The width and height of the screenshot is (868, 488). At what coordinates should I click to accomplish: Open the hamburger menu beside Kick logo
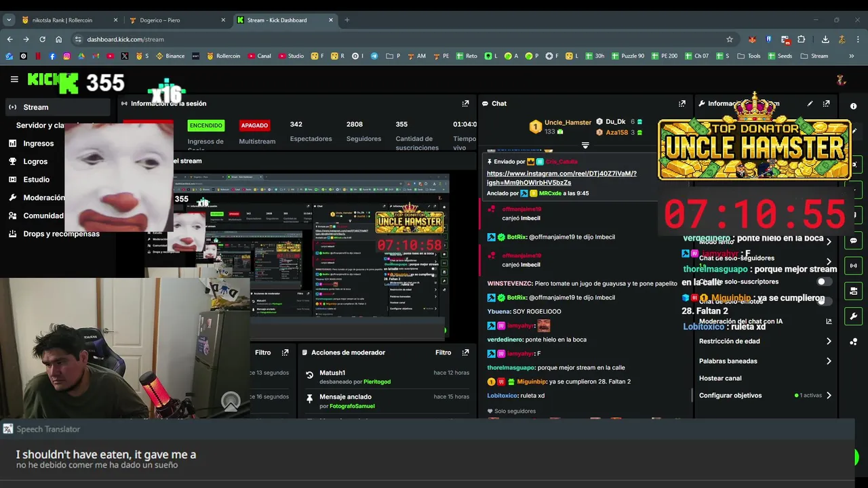(14, 79)
